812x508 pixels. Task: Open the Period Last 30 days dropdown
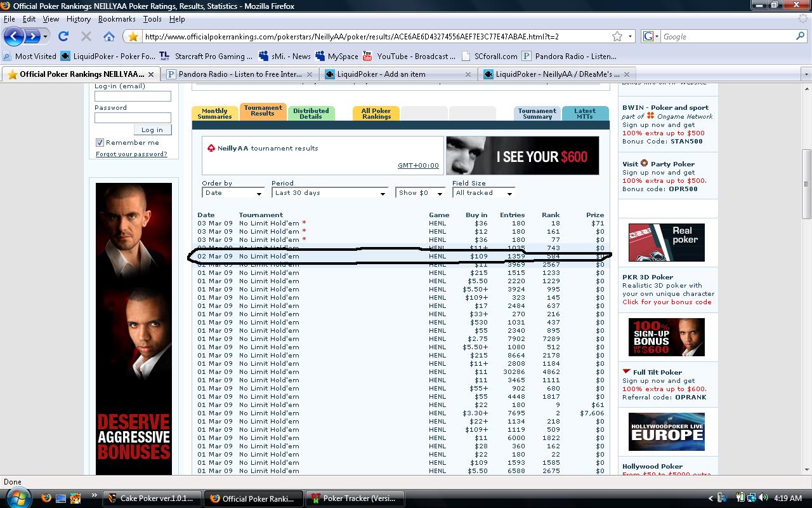(x=330, y=193)
